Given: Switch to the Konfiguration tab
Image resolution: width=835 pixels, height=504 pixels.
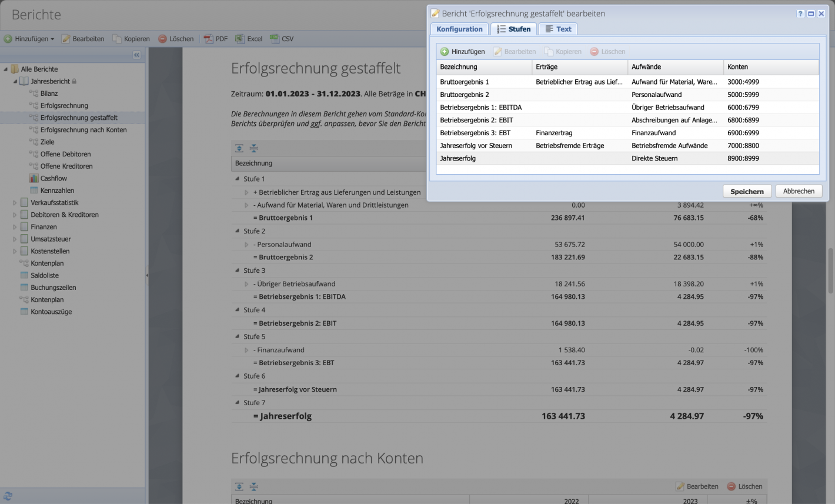Looking at the screenshot, I should [x=459, y=28].
